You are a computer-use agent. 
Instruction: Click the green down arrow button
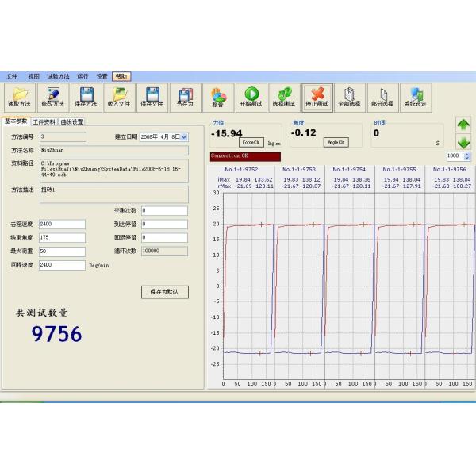tap(463, 142)
